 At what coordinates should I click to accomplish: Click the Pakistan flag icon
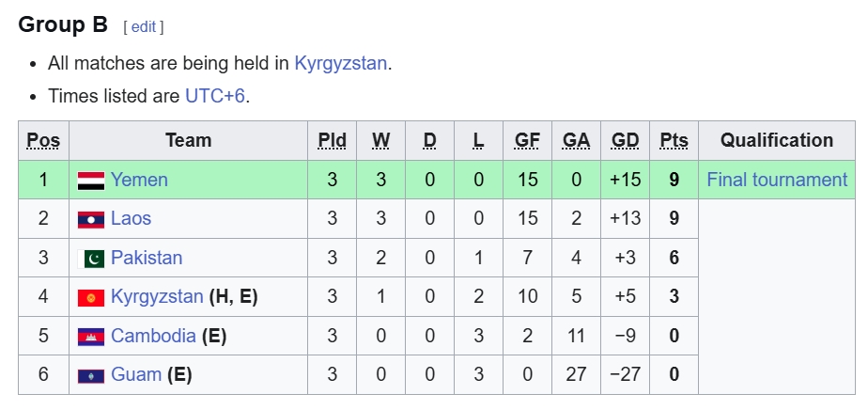click(x=93, y=259)
